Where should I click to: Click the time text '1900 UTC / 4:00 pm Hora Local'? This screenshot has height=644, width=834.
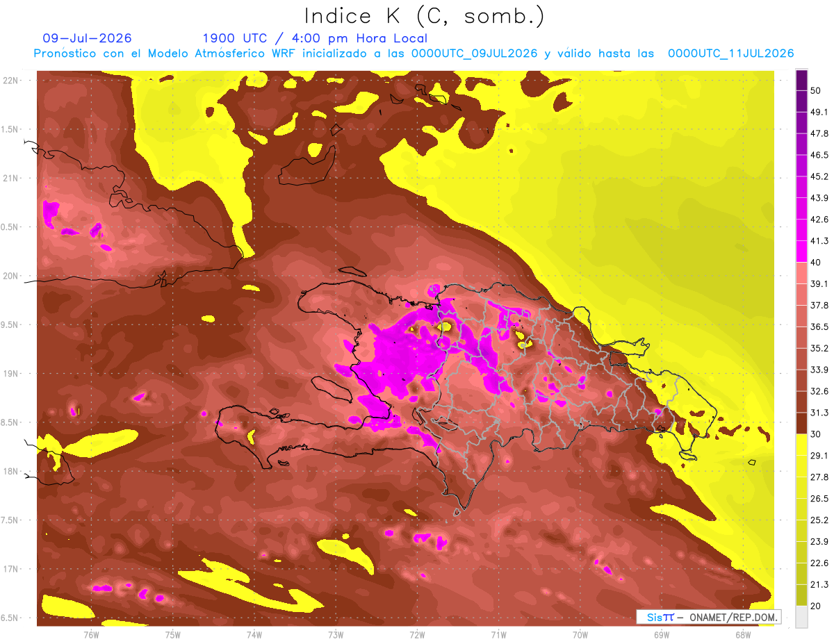point(315,38)
